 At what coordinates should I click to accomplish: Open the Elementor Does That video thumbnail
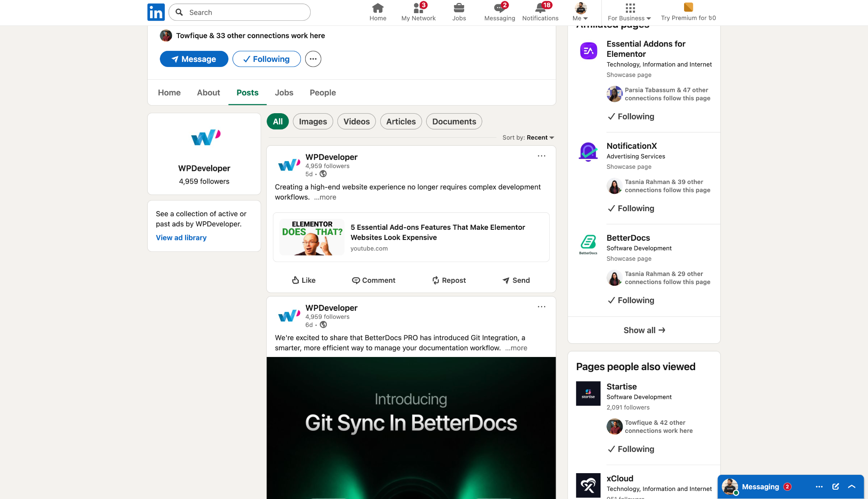[312, 237]
